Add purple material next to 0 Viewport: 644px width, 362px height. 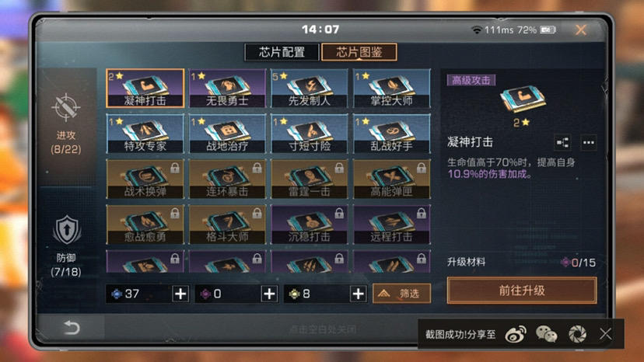tap(269, 294)
